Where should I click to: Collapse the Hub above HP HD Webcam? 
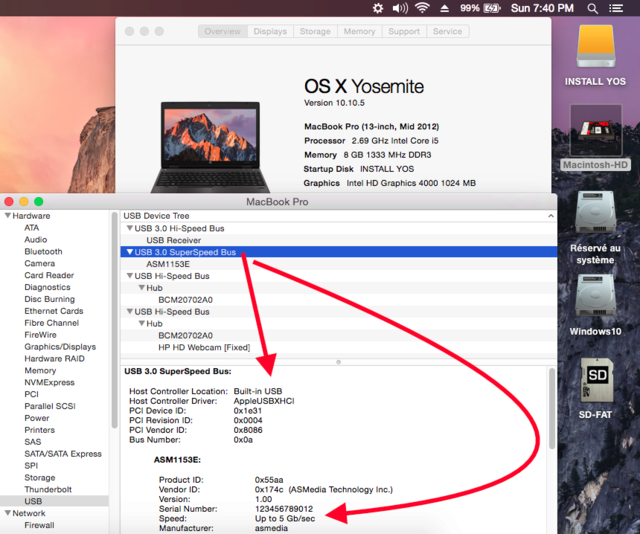pos(142,323)
